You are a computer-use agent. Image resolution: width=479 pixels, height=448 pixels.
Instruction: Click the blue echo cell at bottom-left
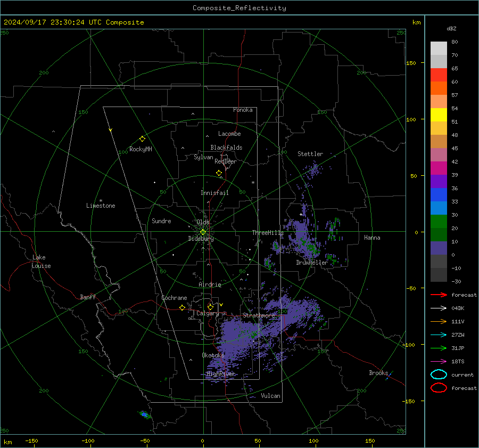click(144, 414)
